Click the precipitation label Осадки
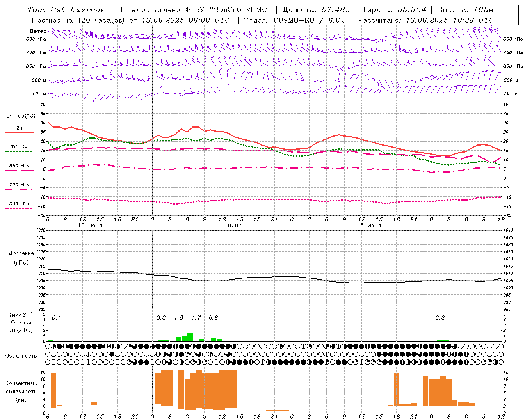This screenshot has width=525, height=420. tap(21, 322)
